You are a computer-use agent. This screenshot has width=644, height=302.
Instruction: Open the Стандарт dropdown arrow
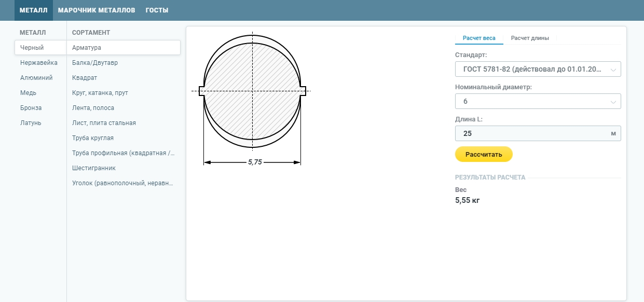(x=613, y=70)
